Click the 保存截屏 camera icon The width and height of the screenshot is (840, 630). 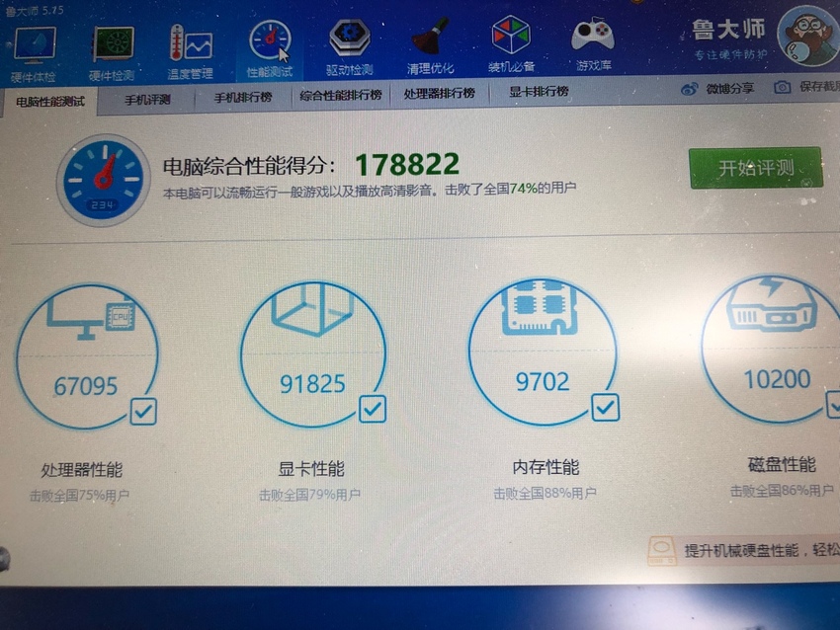tap(782, 87)
